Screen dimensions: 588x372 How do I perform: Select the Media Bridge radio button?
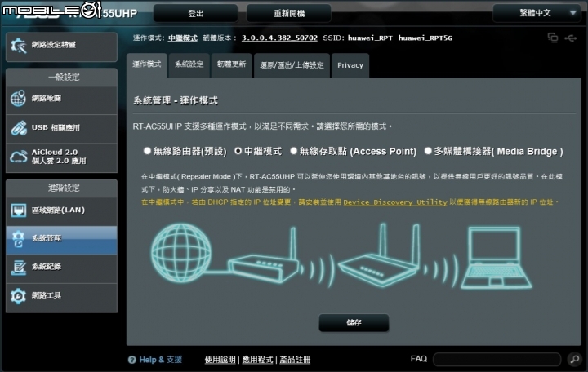(427, 151)
